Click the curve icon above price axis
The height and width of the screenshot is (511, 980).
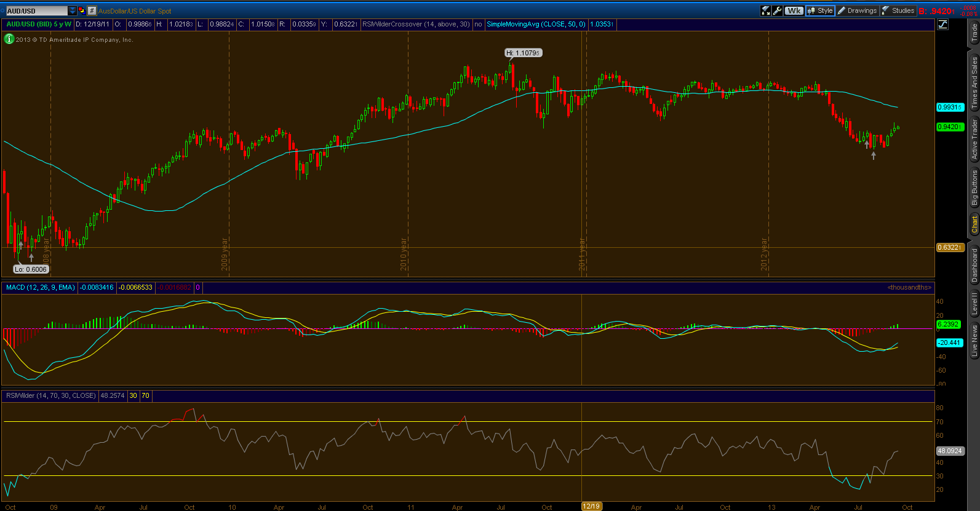tap(942, 25)
